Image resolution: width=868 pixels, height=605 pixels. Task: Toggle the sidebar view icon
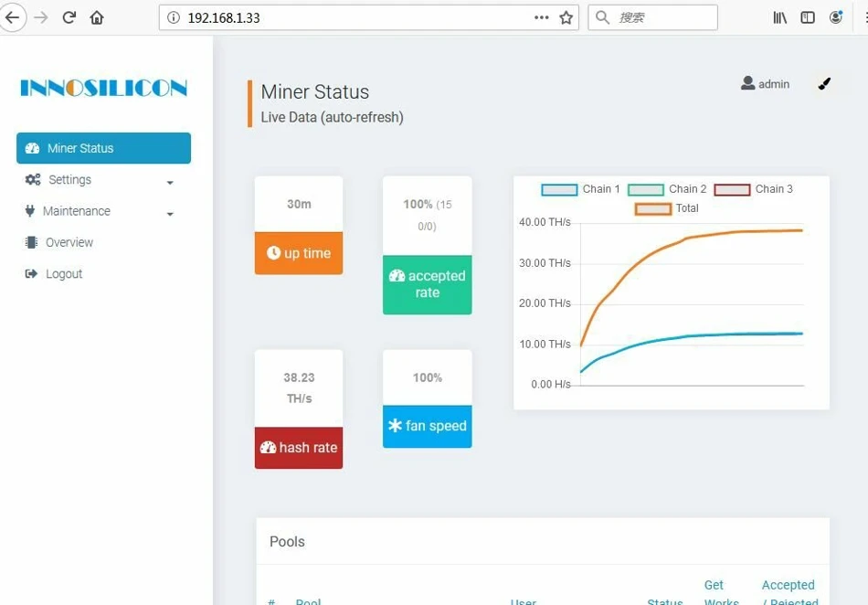[808, 17]
